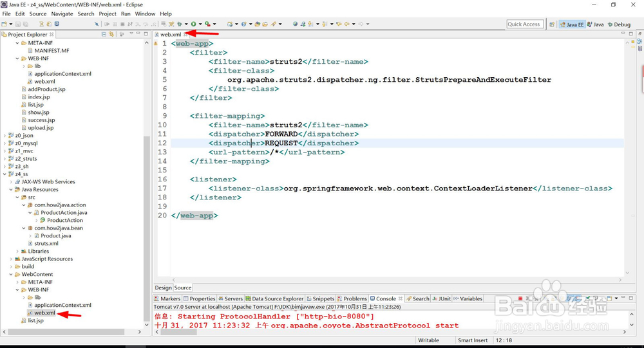Click the Save All toolbar icon
The image size is (644, 348).
(x=26, y=24)
